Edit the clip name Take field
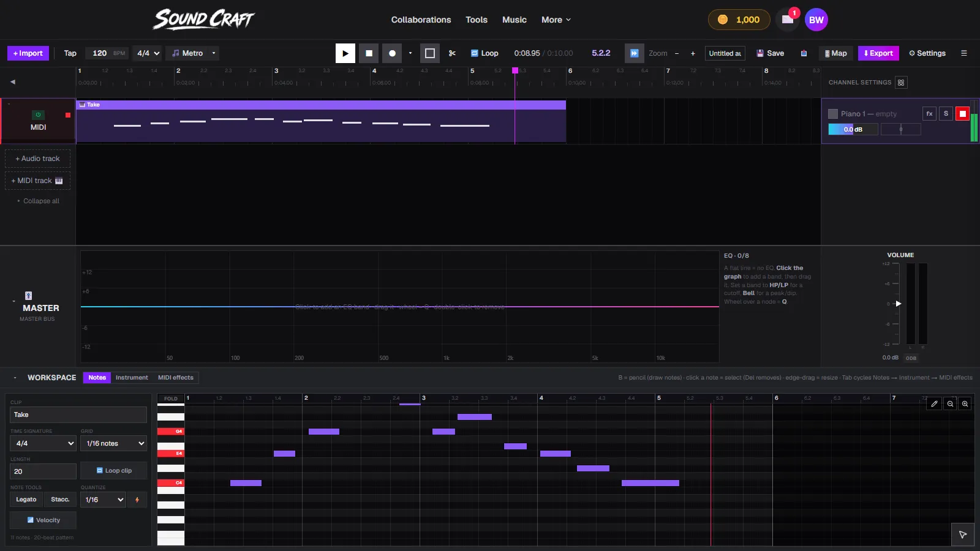The image size is (980, 551). click(78, 414)
